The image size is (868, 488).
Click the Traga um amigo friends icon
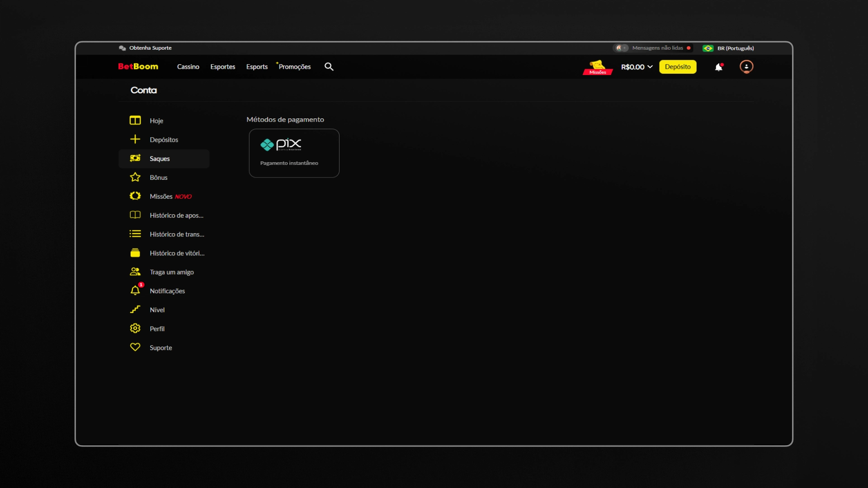pyautogui.click(x=135, y=272)
